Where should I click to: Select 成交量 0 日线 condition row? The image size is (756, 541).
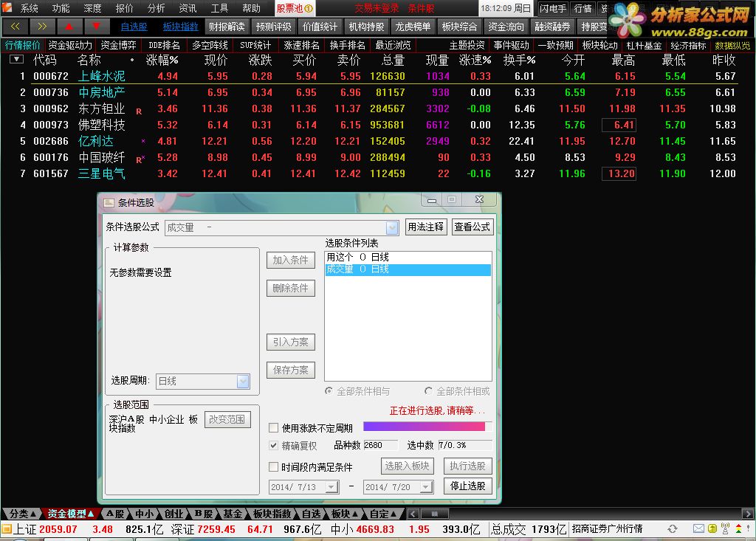[408, 269]
